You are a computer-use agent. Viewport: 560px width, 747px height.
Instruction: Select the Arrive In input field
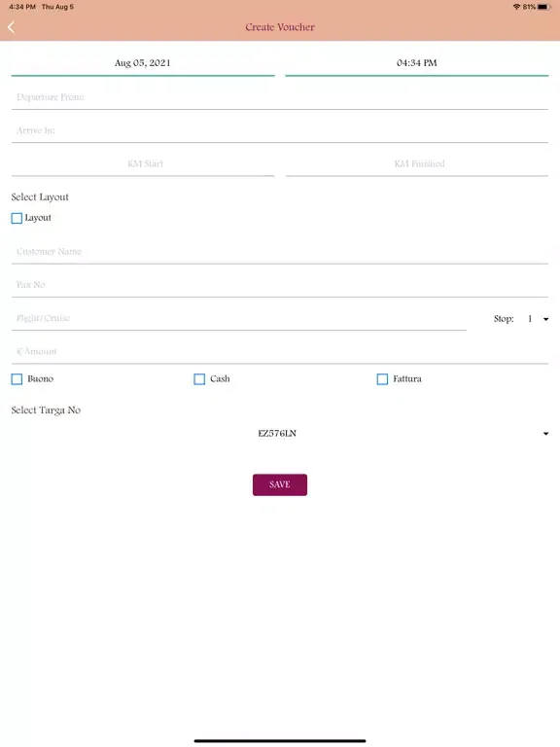pyautogui.click(x=280, y=131)
